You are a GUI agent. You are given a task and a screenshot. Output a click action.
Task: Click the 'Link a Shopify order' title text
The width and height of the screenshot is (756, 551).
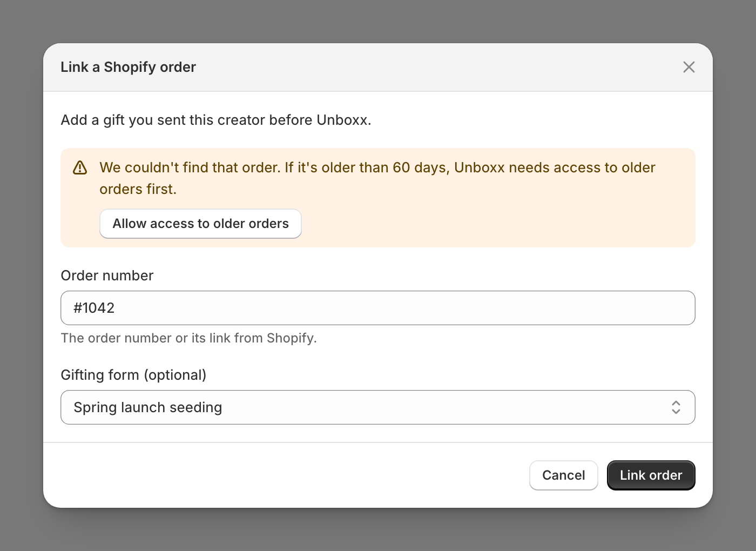click(x=128, y=67)
